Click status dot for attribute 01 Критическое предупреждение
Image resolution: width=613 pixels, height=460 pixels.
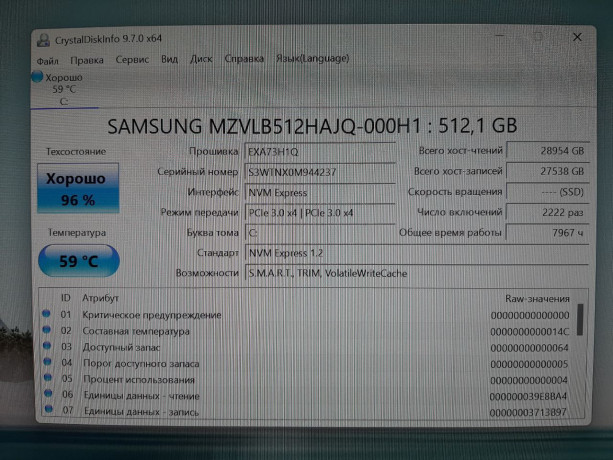point(46,313)
